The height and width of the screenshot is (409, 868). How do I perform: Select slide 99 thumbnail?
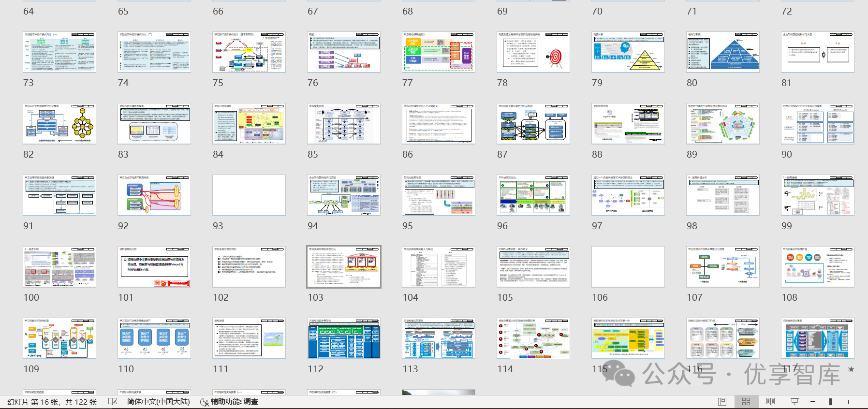(x=818, y=195)
